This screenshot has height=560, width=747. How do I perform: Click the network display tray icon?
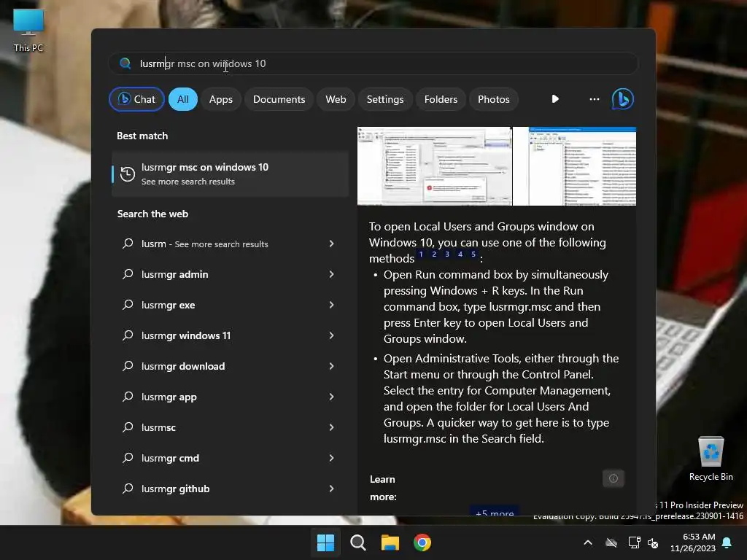click(x=634, y=542)
